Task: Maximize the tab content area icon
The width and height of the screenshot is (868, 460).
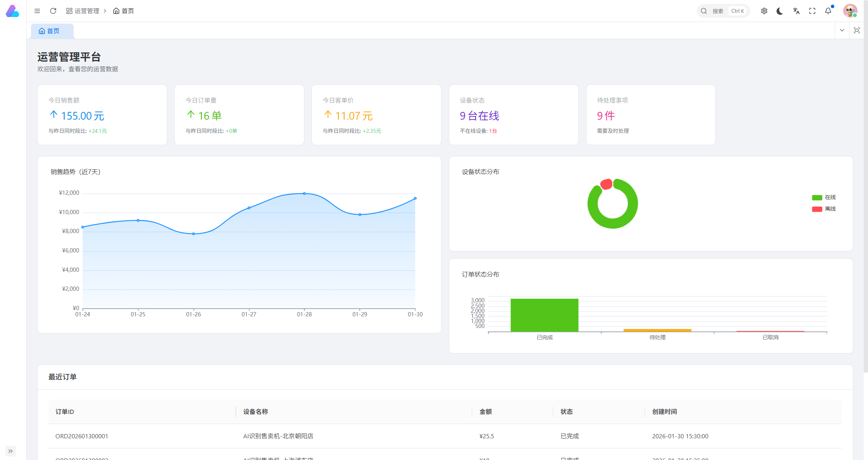Action: (856, 30)
